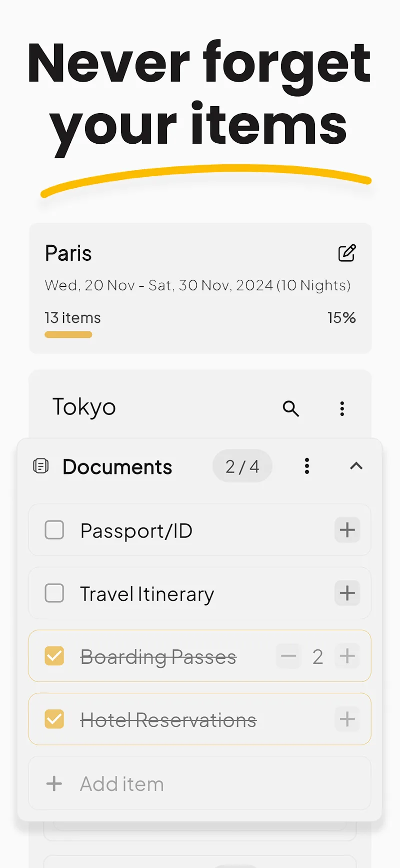This screenshot has width=400, height=868.
Task: Collapse the Documents section
Action: [356, 466]
